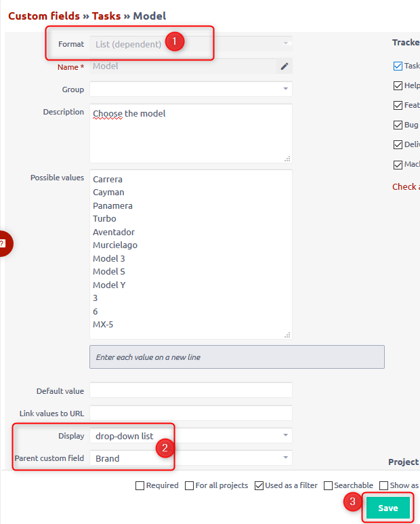This screenshot has height=524, width=420.
Task: Expand the Display drop-down list selector
Action: 190,435
